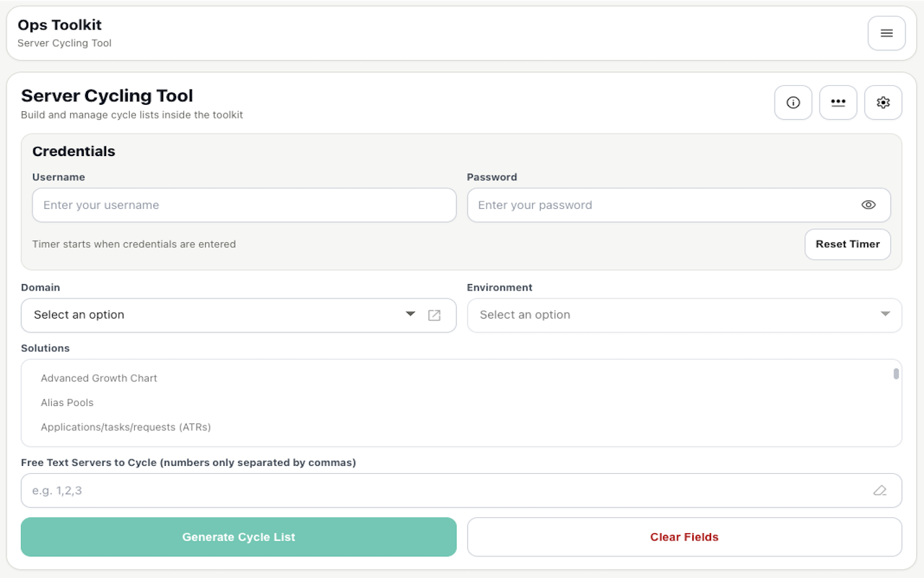Select Alias Pools solution
This screenshot has width=924, height=578.
pos(67,402)
